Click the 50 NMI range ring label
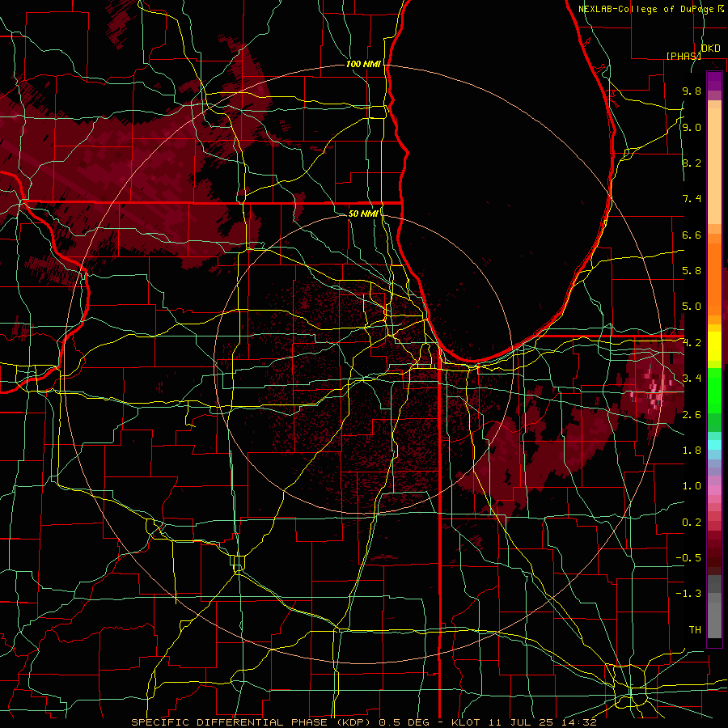This screenshot has width=728, height=728. point(363,214)
